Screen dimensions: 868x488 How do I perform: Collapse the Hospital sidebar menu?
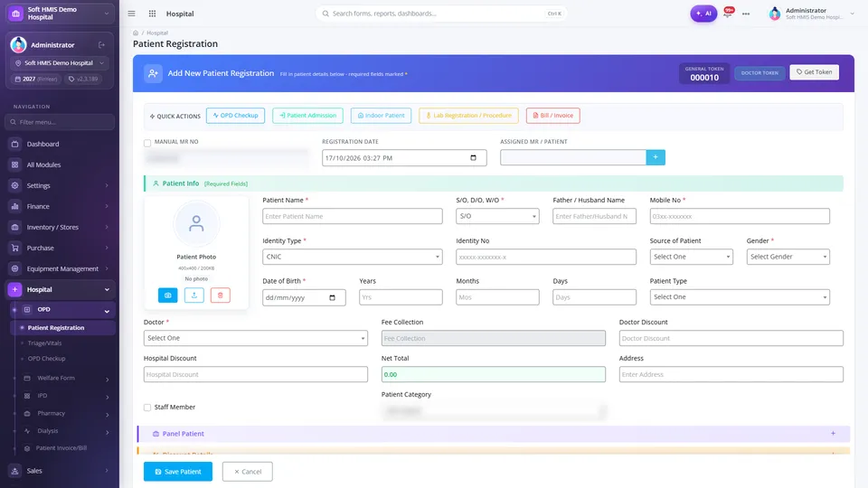(60, 289)
